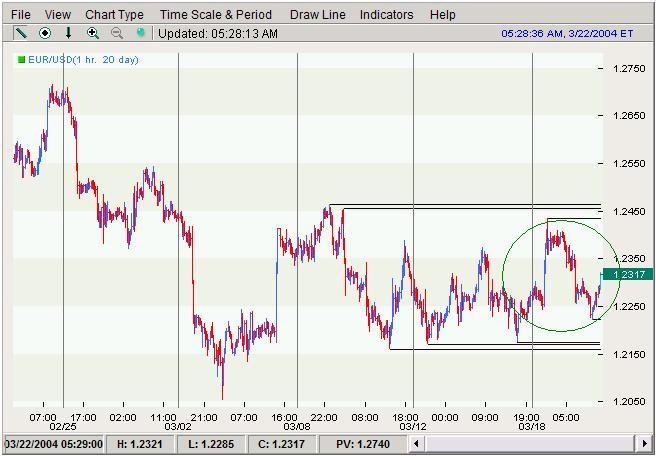
Task: Click the green status light icon
Action: click(x=141, y=33)
